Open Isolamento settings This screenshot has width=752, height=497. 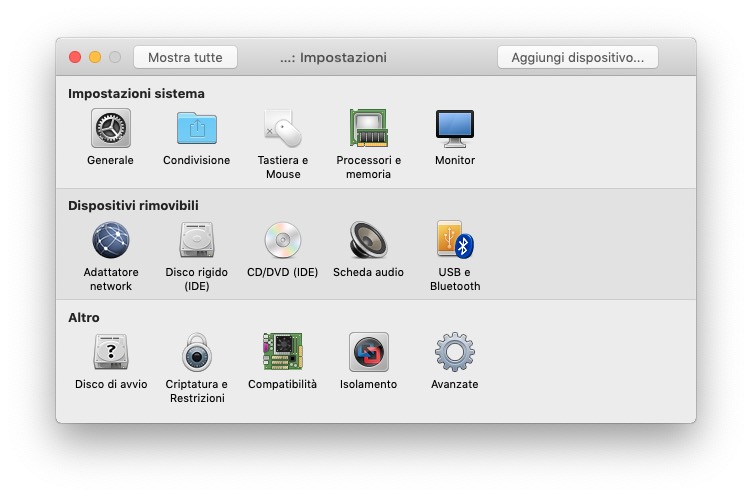pos(369,353)
